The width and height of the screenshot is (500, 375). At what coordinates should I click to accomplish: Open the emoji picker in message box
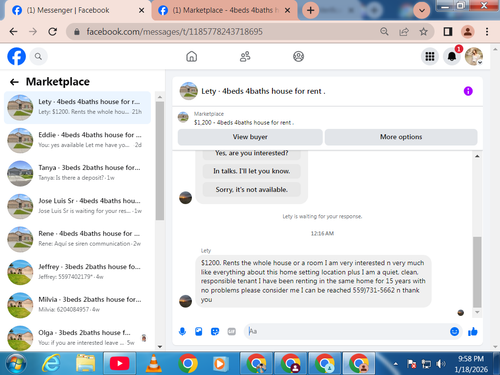point(454,331)
